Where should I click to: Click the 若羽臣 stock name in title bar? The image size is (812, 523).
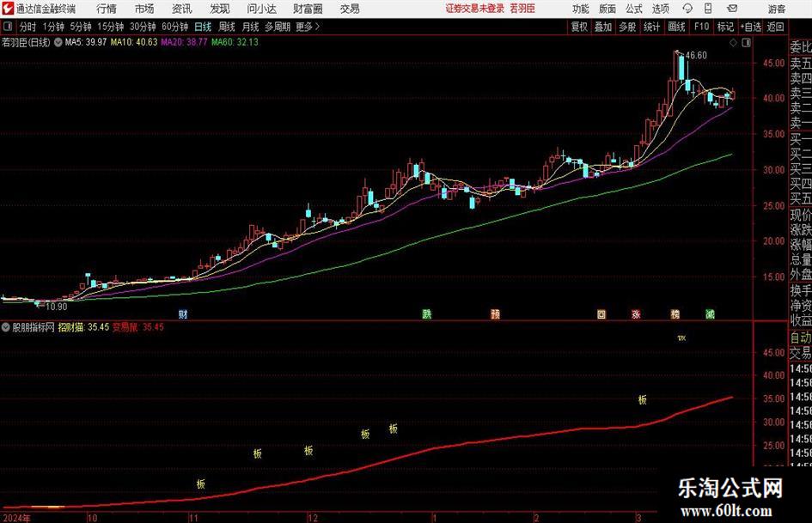522,9
